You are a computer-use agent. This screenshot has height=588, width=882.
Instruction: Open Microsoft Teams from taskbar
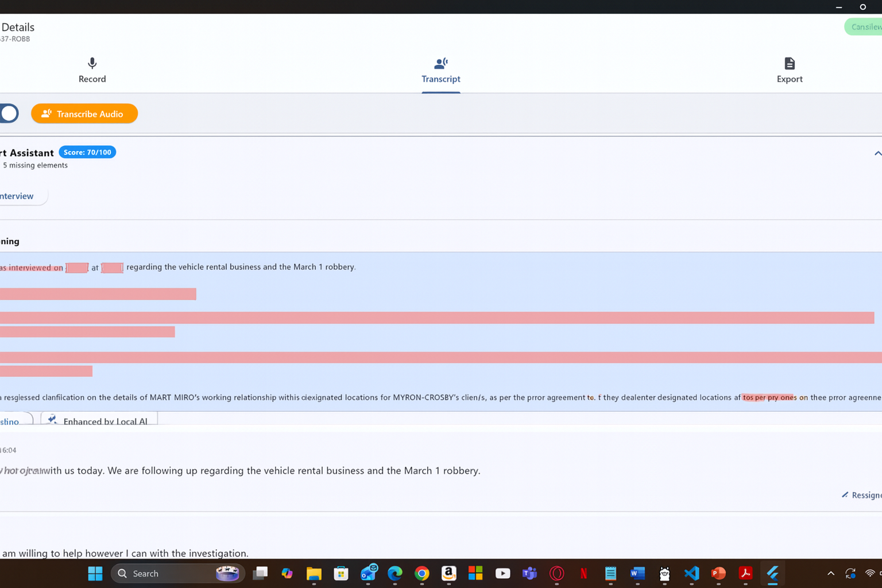529,573
